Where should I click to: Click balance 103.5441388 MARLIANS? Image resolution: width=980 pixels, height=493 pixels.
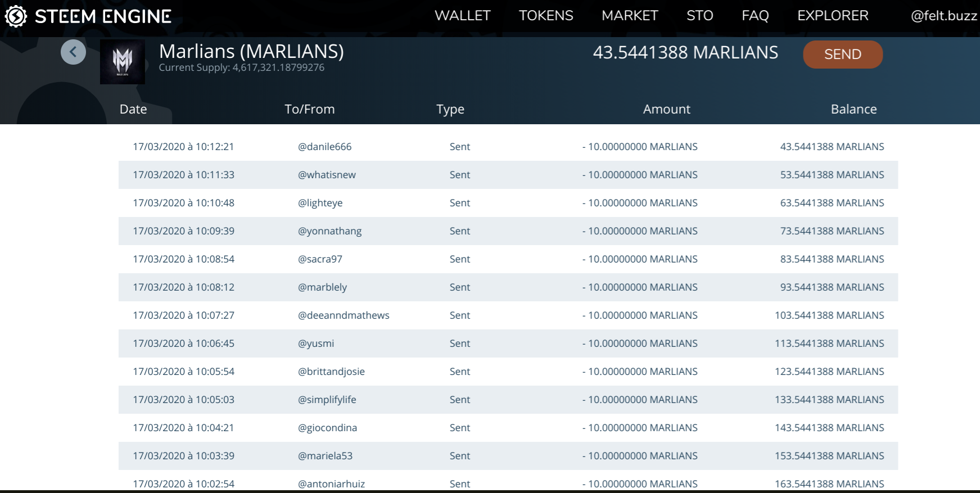click(x=829, y=315)
